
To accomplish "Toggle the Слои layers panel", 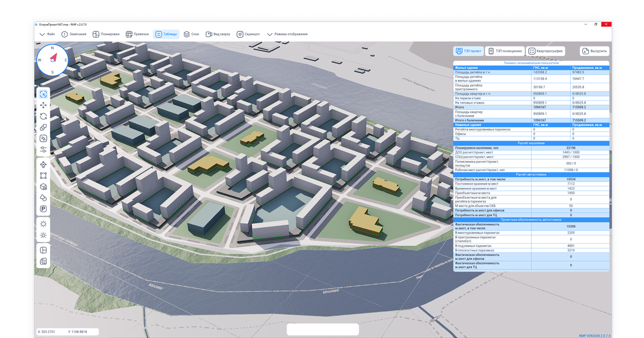I will [191, 34].
